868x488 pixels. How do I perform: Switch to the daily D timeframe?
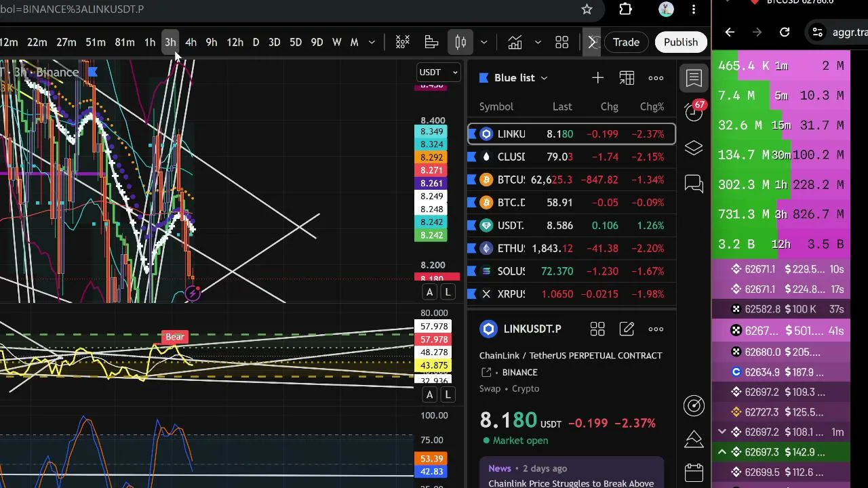tap(256, 43)
